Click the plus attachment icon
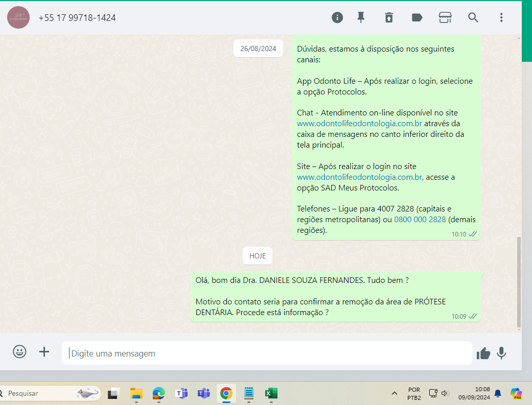Image resolution: width=532 pixels, height=405 pixels. tap(44, 351)
